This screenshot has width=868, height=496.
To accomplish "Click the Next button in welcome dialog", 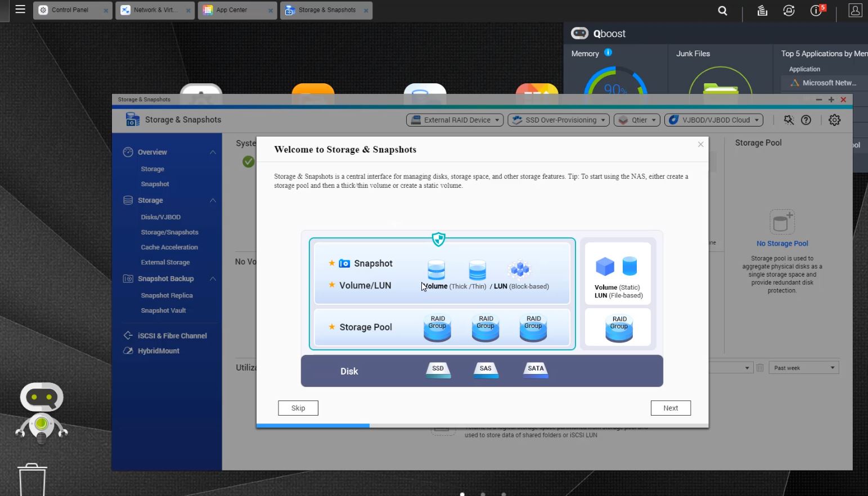I will coord(670,408).
